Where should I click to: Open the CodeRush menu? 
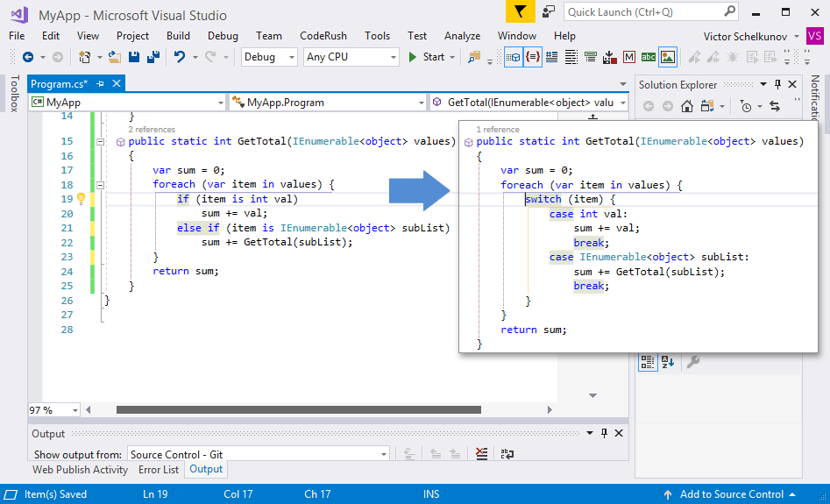point(323,36)
